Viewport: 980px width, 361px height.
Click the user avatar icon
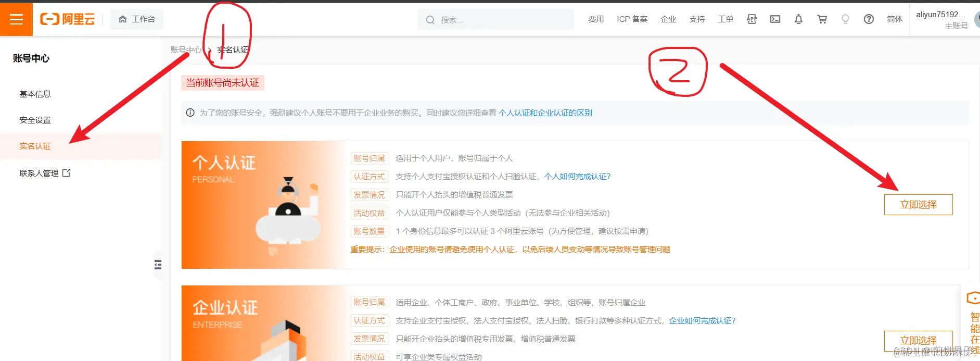pyautogui.click(x=977, y=20)
